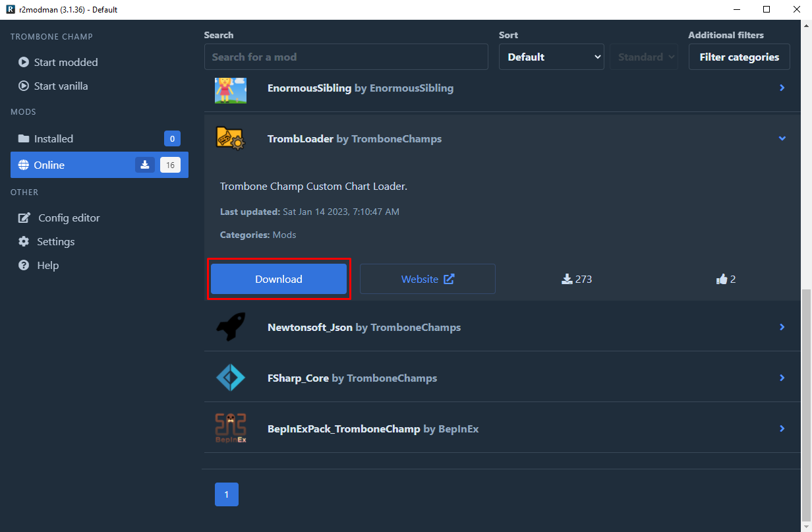Go to page 1 of results
This screenshot has width=812, height=532.
227,494
